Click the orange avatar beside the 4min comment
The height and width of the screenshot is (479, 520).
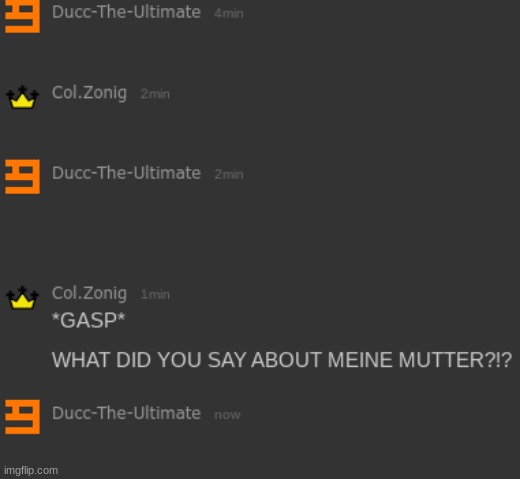[22, 16]
